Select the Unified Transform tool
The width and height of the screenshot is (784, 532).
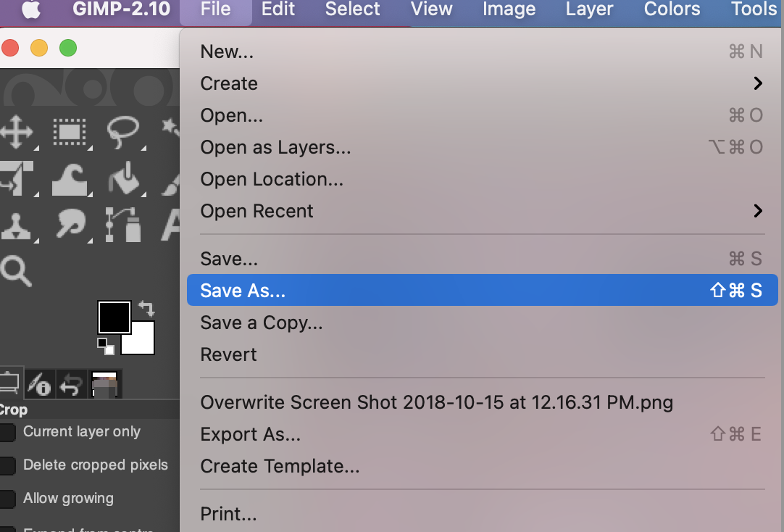tap(17, 178)
